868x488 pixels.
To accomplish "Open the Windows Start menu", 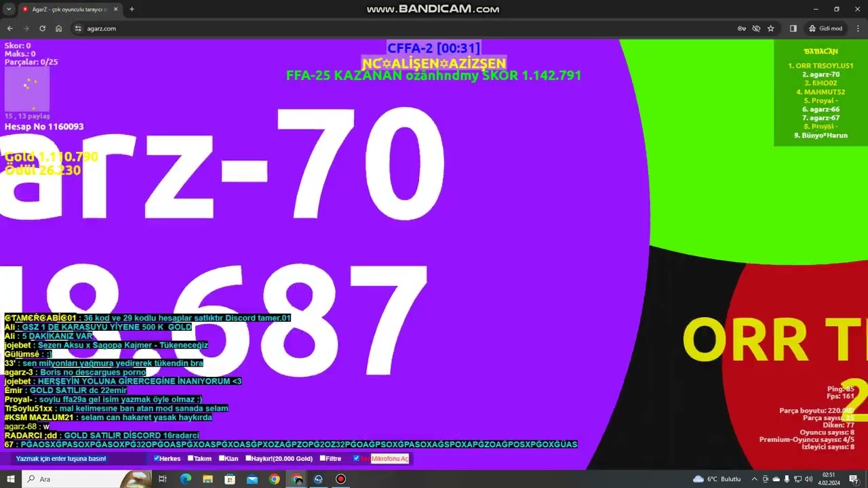I will point(11,479).
